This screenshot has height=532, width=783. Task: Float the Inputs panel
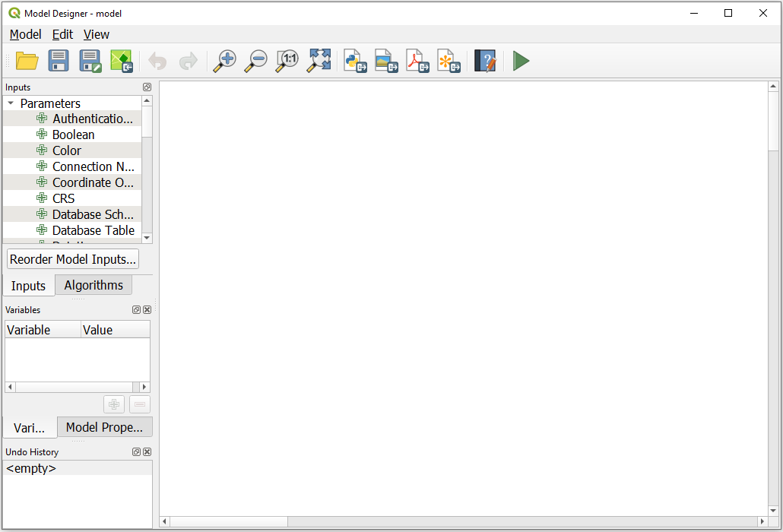[147, 87]
